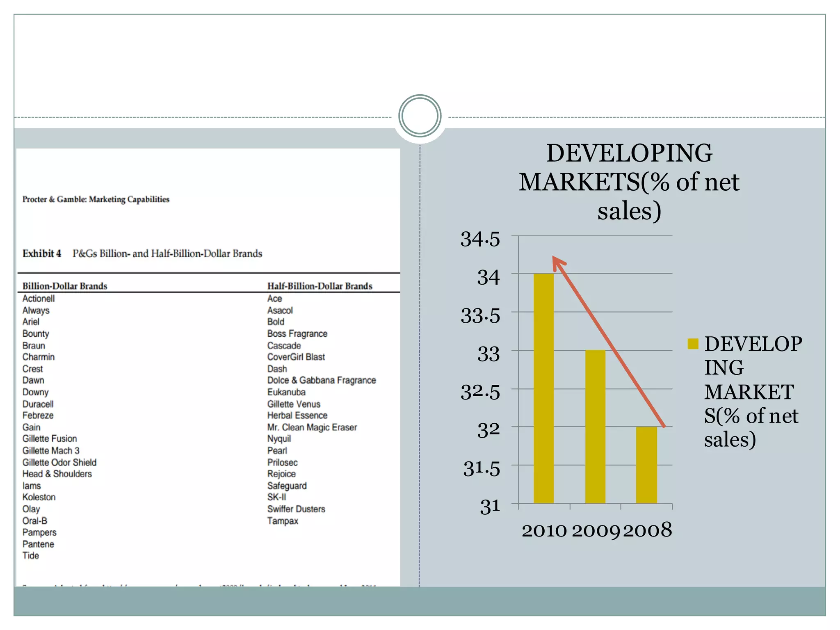Click the 'Gillette Venus' brand entry
Image resolution: width=840 pixels, height=630 pixels.
[x=294, y=404]
